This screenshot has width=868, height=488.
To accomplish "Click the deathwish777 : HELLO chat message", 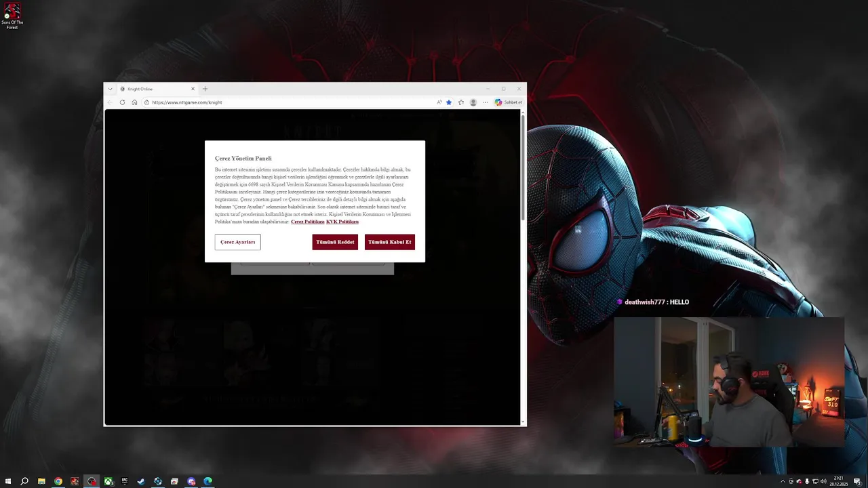I will click(x=652, y=302).
